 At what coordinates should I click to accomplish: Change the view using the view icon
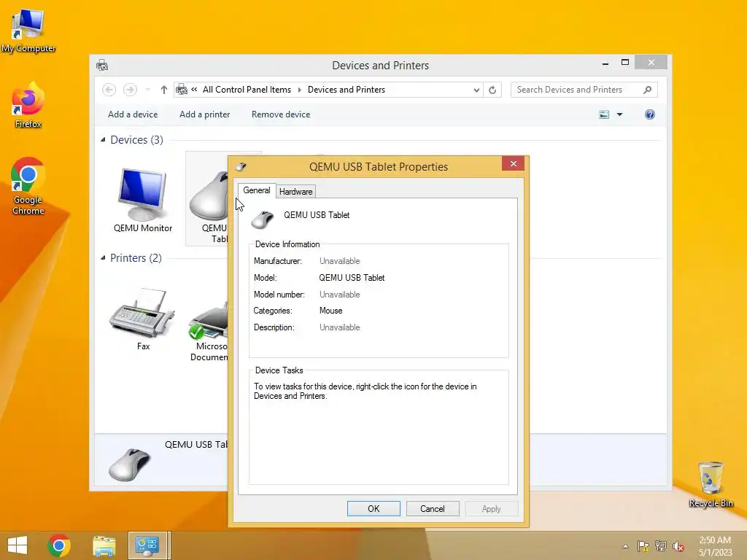pyautogui.click(x=604, y=114)
